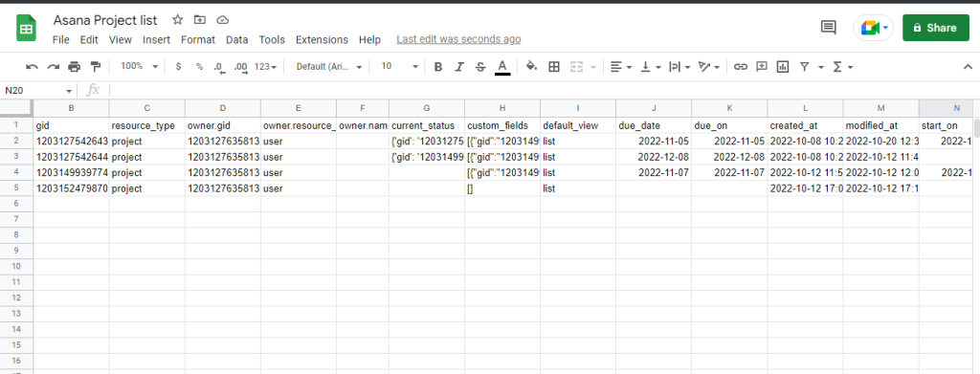Open the font size dropdown

[399, 66]
